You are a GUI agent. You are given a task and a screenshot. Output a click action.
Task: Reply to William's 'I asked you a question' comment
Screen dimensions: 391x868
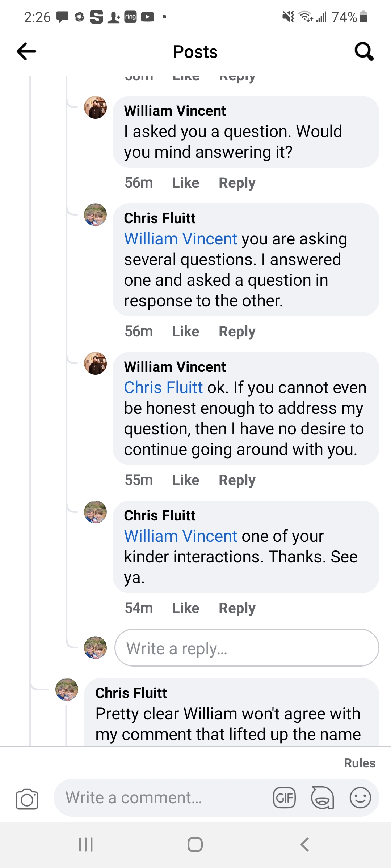tap(237, 183)
